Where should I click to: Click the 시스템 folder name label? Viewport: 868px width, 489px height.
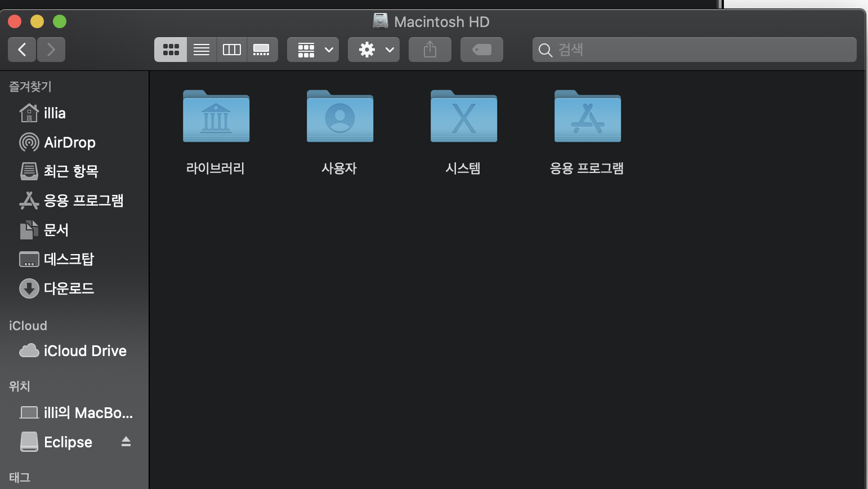click(463, 168)
